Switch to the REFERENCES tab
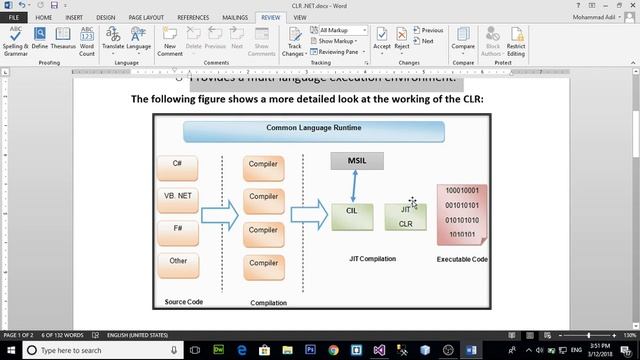The height and width of the screenshot is (360, 640). pyautogui.click(x=193, y=18)
